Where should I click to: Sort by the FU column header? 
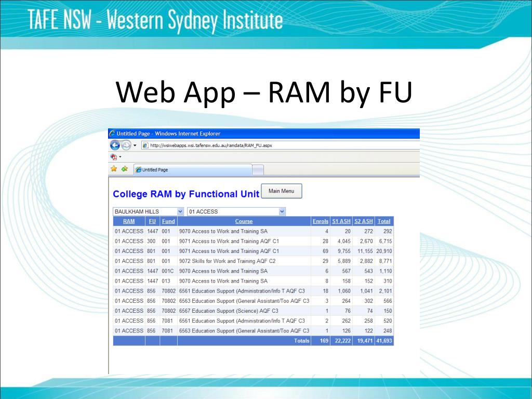tap(152, 221)
